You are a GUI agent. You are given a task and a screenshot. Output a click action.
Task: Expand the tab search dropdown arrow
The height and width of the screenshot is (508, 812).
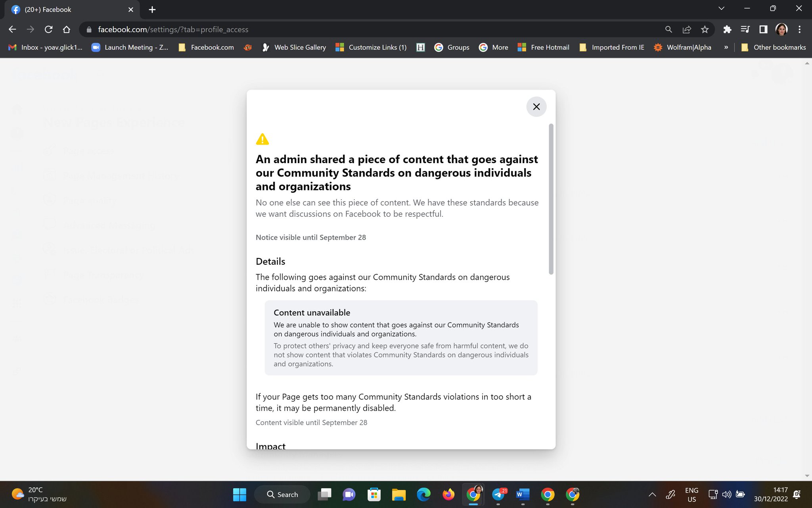click(721, 8)
